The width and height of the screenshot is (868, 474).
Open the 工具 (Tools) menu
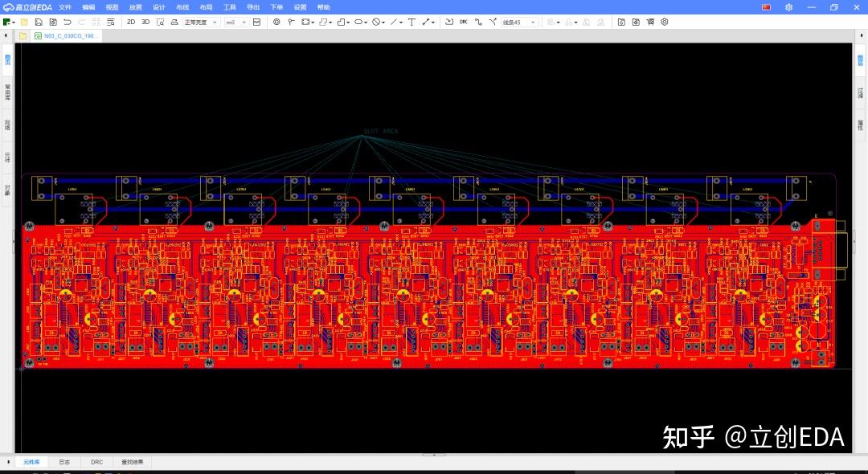[229, 7]
